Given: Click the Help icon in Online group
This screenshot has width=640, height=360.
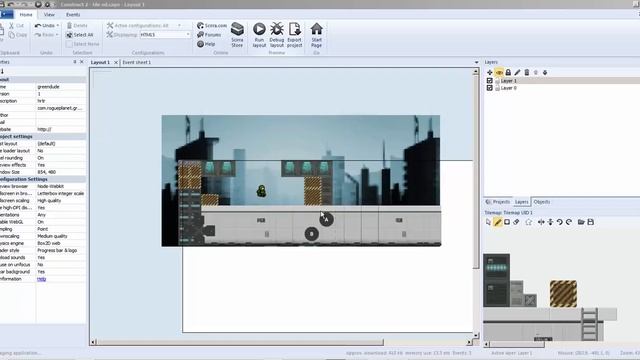Looking at the screenshot, I should pos(200,44).
